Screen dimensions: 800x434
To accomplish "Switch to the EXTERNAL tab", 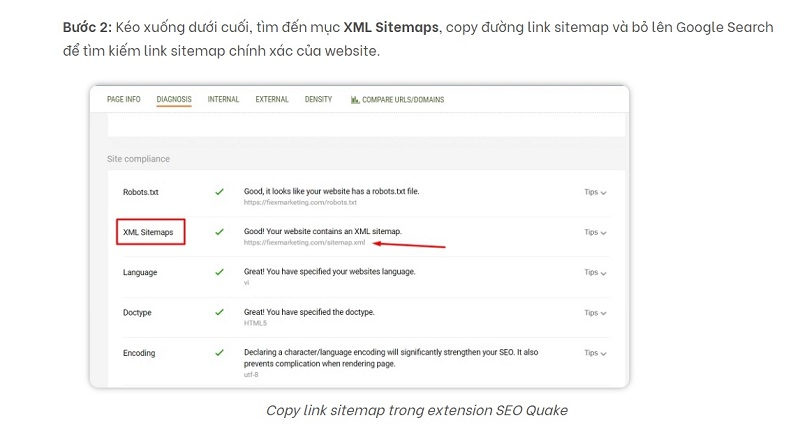I will coord(272,99).
